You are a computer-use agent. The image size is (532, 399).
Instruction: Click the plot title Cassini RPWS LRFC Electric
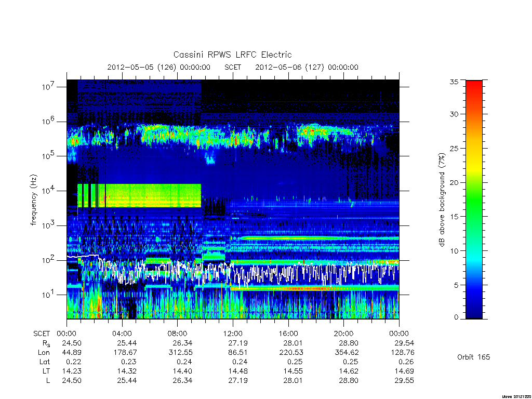pos(232,55)
